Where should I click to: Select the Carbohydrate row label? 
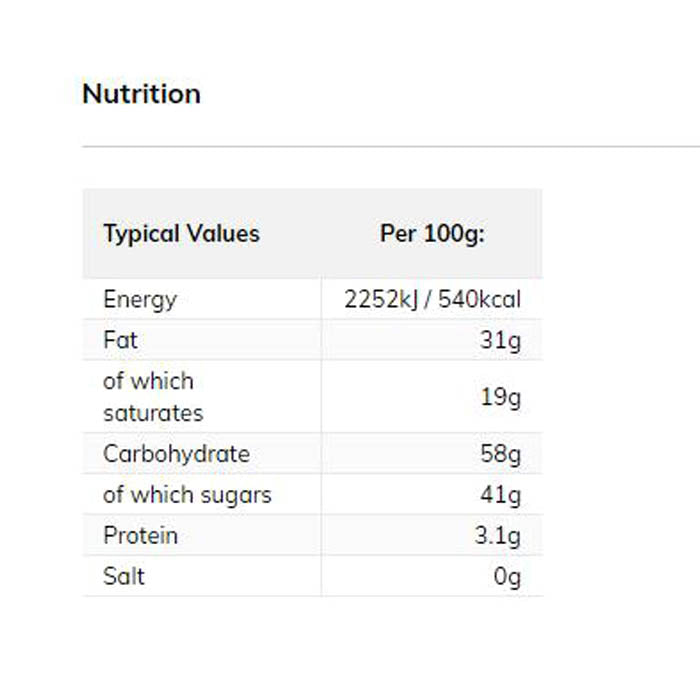point(176,454)
